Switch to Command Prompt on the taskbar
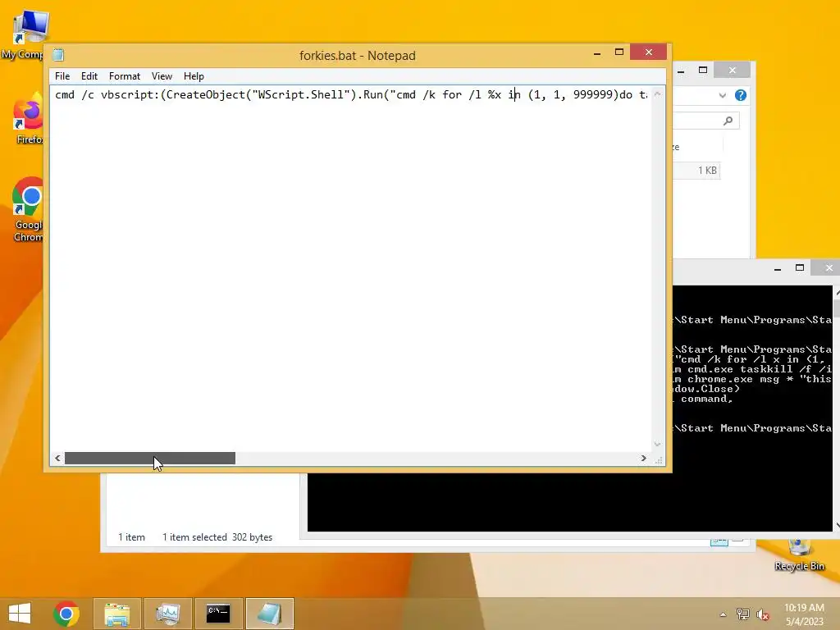This screenshot has height=630, width=840. click(218, 614)
